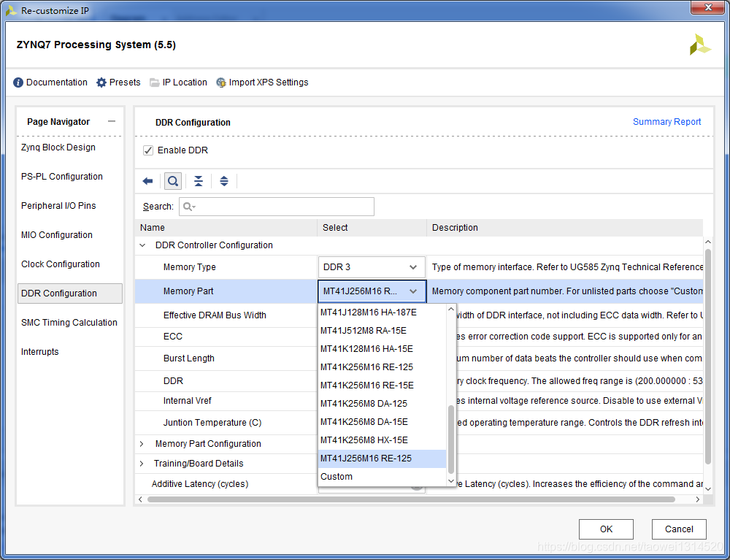This screenshot has height=560, width=730.
Task: Select MT41J512M8 RA-15E from list
Action: coord(383,331)
